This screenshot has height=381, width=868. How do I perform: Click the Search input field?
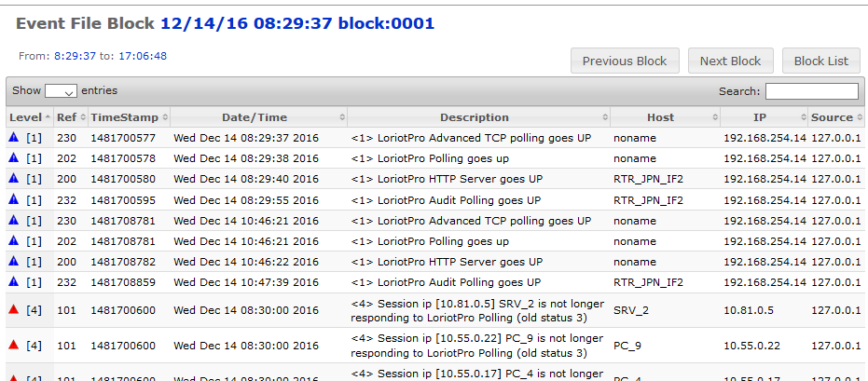click(x=811, y=91)
